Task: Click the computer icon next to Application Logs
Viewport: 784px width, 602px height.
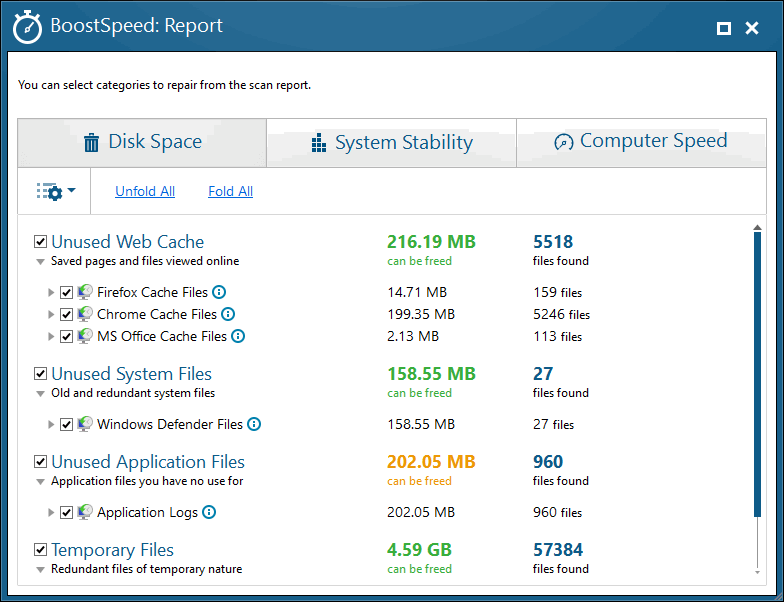Action: tap(85, 512)
